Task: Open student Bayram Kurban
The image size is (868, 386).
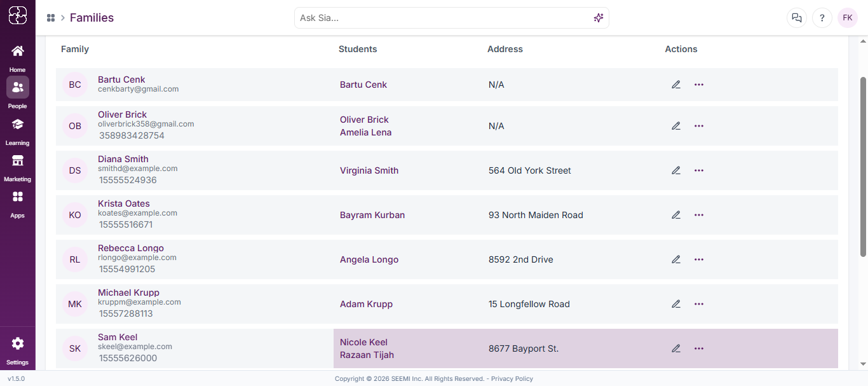Action: click(372, 215)
